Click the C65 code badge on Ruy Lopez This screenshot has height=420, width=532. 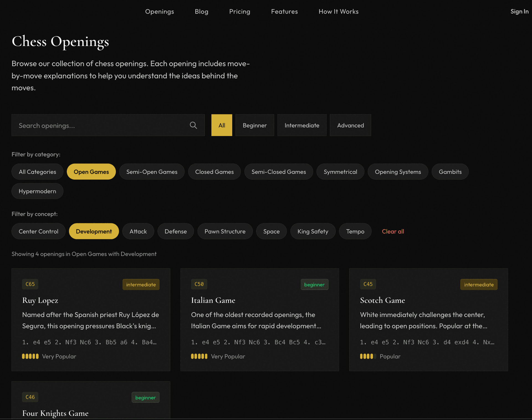point(30,284)
